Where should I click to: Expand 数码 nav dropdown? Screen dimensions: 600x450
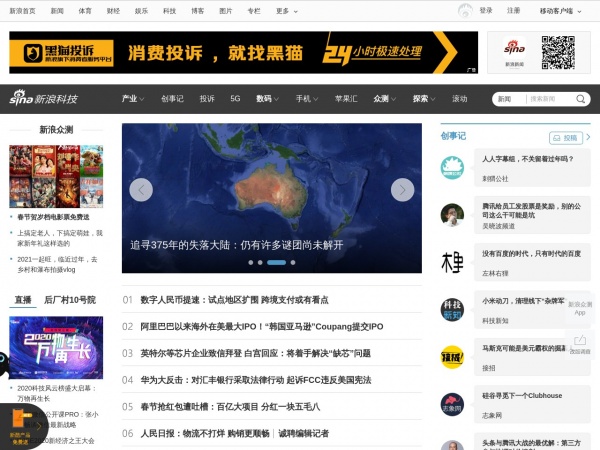(267, 99)
